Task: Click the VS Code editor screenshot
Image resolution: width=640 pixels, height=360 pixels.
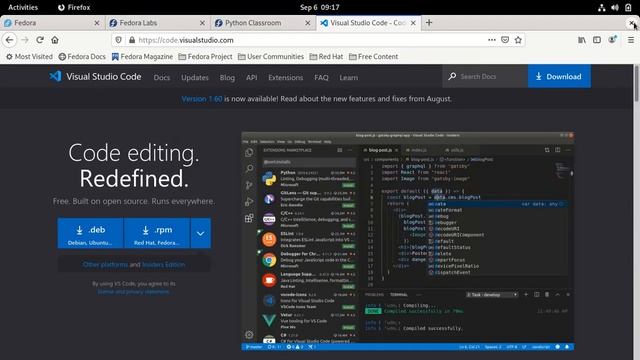Action: 407,241
